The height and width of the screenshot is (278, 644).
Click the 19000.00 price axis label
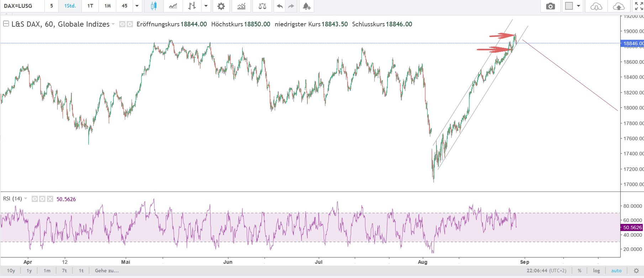point(633,31)
